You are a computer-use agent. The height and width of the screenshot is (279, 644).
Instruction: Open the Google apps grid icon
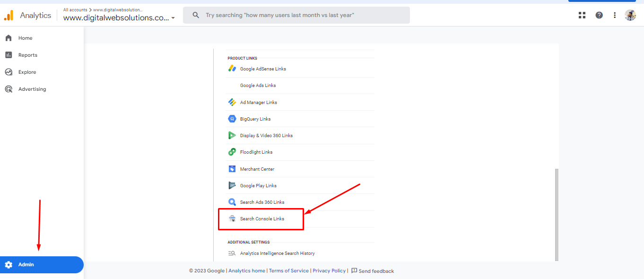coord(582,15)
